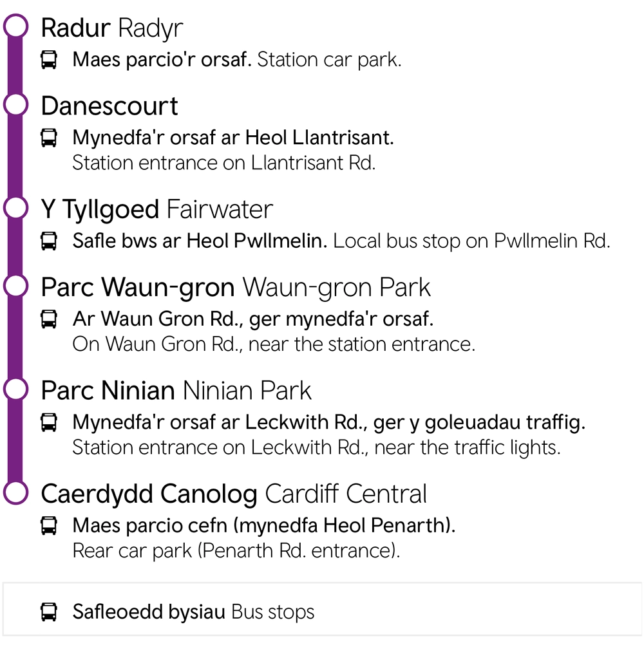Click the Parc Ninian Ninian Park heading
This screenshot has width=644, height=645.
click(176, 391)
